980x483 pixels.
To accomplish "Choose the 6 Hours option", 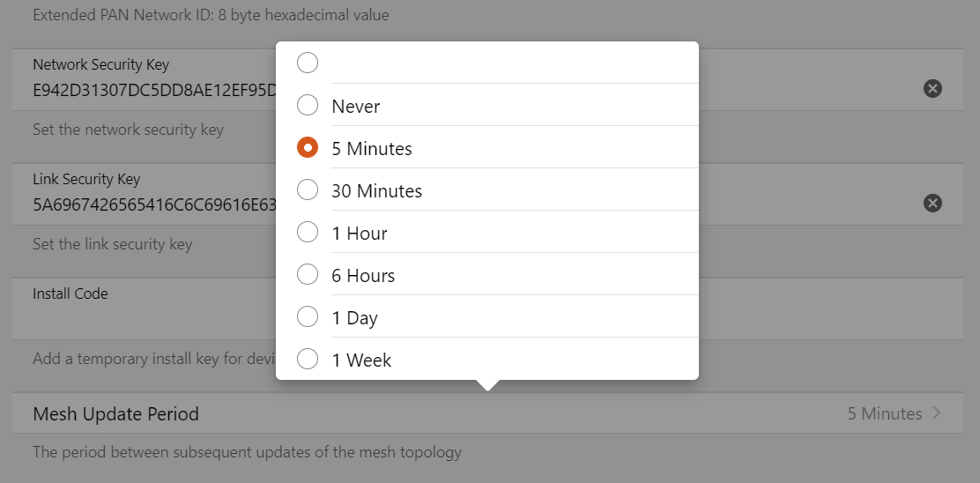I will [x=308, y=275].
